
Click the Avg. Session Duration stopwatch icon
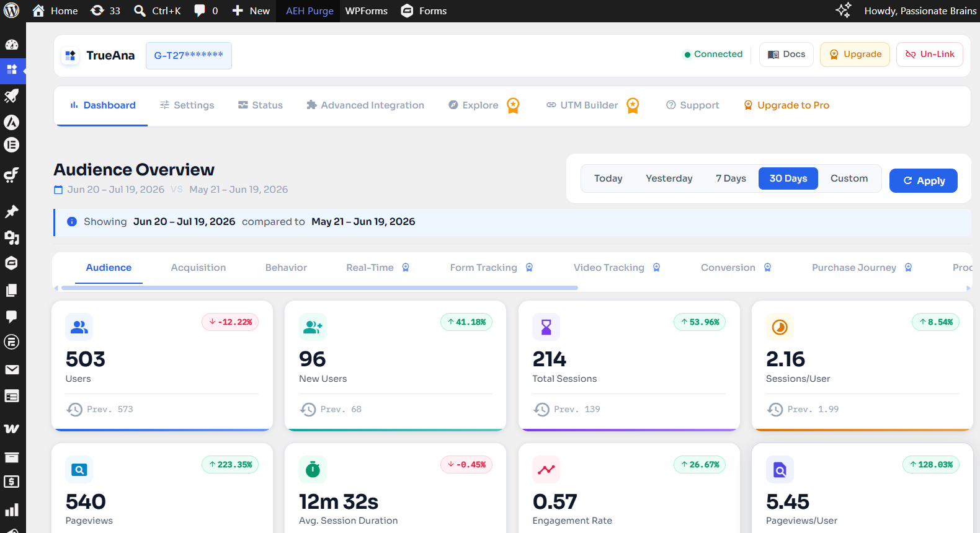(313, 470)
